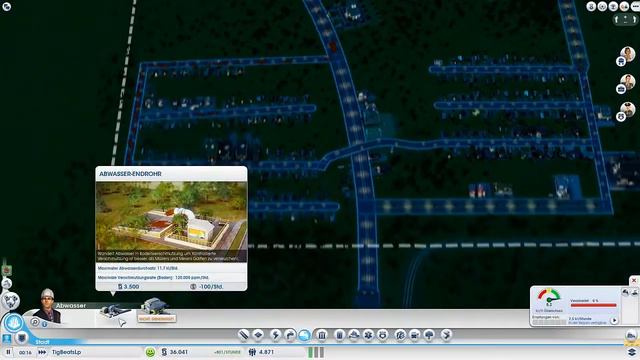Click the sewage advisor portrait
The width and height of the screenshot is (640, 360).
pos(49,306)
